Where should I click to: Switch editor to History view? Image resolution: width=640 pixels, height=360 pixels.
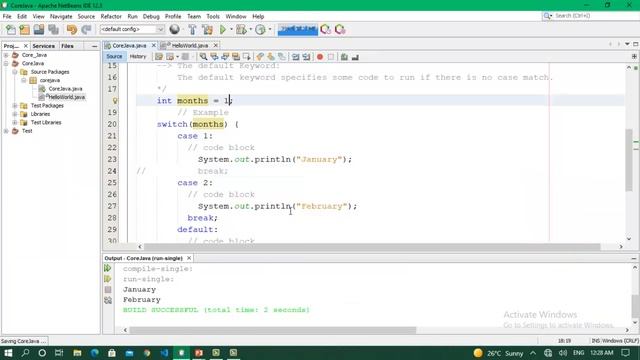pyautogui.click(x=138, y=56)
